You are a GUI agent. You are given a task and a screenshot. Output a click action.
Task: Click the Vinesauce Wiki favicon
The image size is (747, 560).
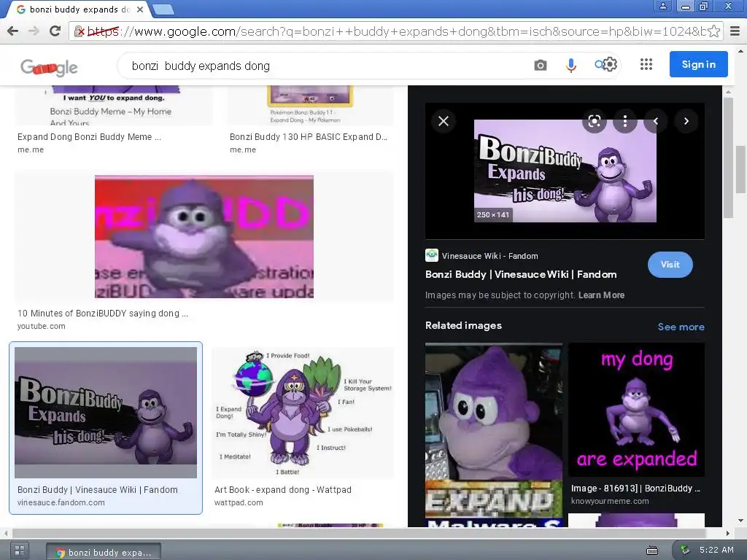click(x=432, y=255)
